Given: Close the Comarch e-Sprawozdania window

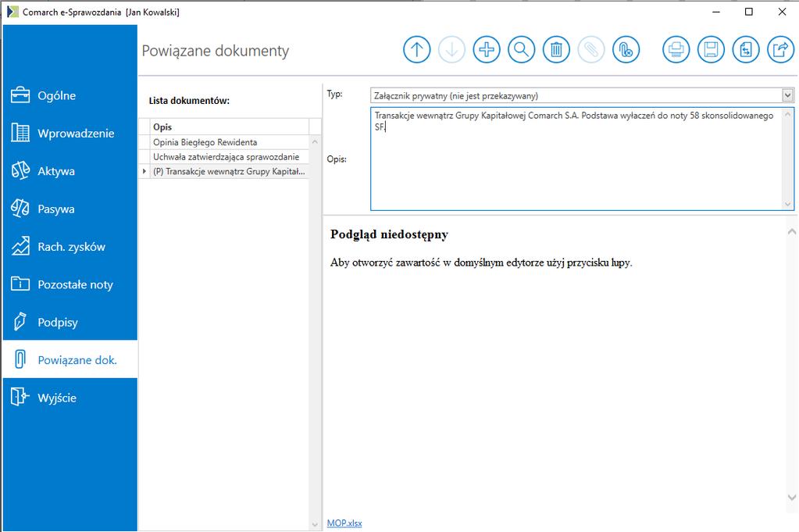Looking at the screenshot, I should (x=782, y=12).
